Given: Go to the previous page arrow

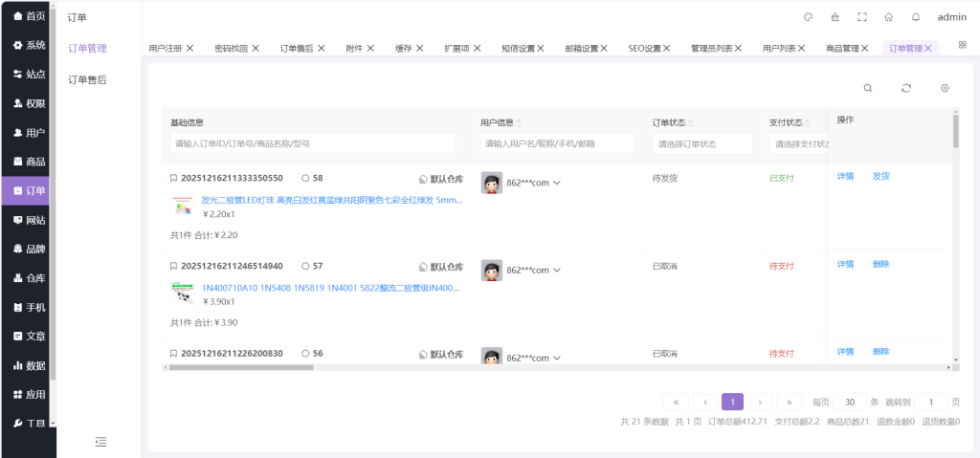Looking at the screenshot, I should click(x=705, y=402).
